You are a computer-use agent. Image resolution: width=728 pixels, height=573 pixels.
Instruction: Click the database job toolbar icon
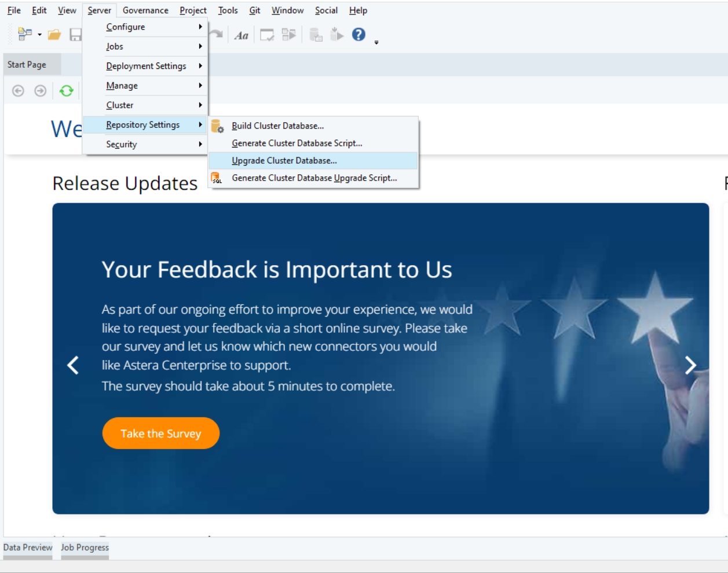tap(316, 35)
